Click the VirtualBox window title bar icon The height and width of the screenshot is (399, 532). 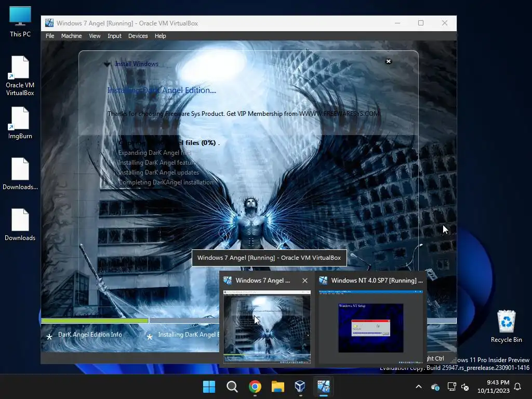49,23
